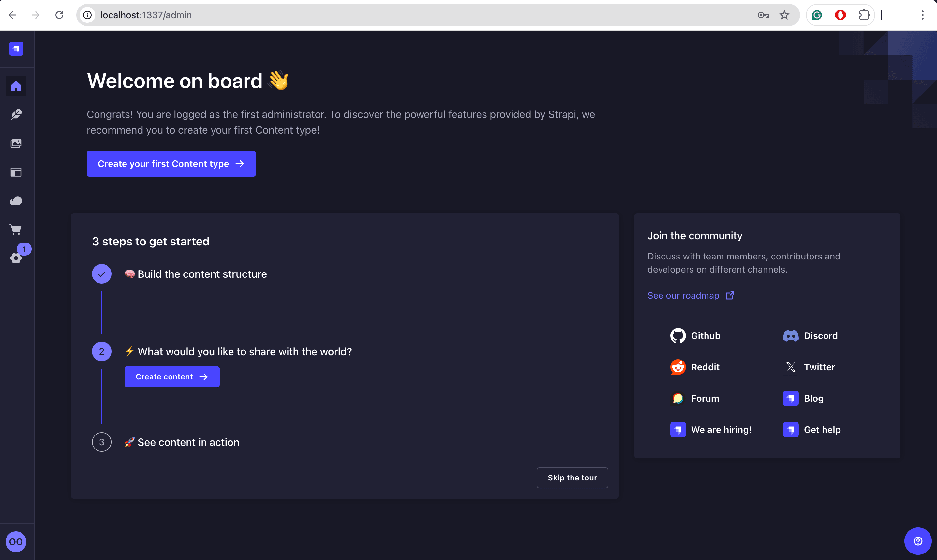The width and height of the screenshot is (937, 560).
Task: Open the Media Library icon
Action: 16,143
